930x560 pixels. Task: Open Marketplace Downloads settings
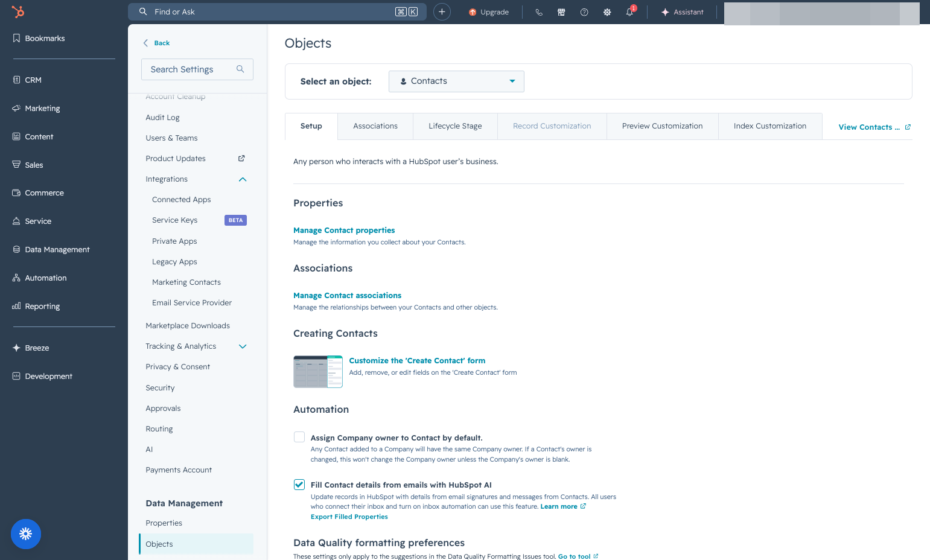pyautogui.click(x=188, y=325)
